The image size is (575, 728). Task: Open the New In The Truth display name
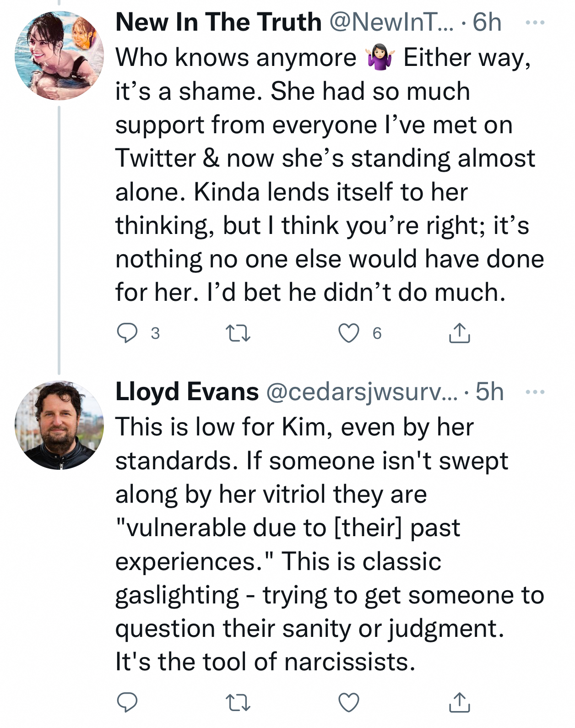pyautogui.click(x=218, y=22)
